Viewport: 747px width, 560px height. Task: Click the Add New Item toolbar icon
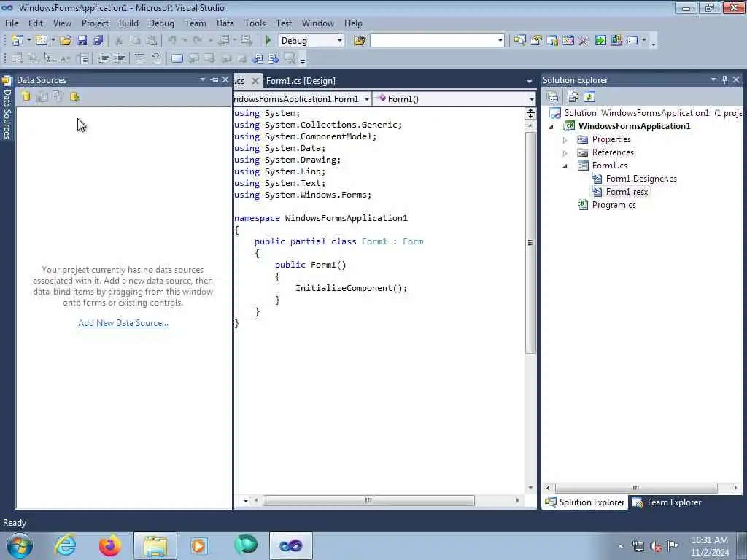coord(41,41)
